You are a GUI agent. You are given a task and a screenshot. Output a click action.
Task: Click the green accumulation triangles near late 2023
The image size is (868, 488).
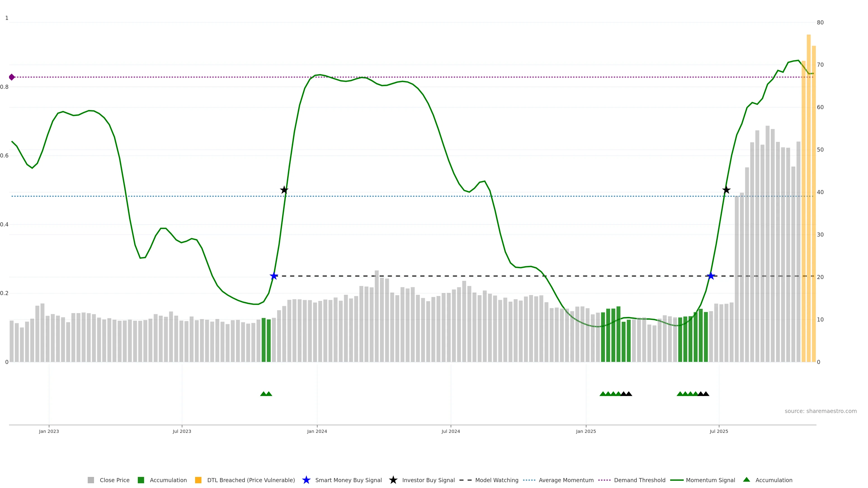coord(266,394)
